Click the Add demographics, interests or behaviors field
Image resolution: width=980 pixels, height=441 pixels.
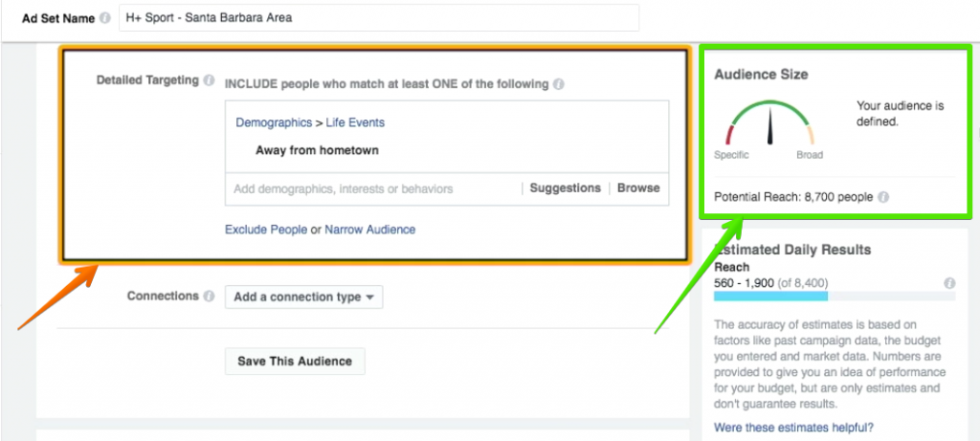(373, 188)
